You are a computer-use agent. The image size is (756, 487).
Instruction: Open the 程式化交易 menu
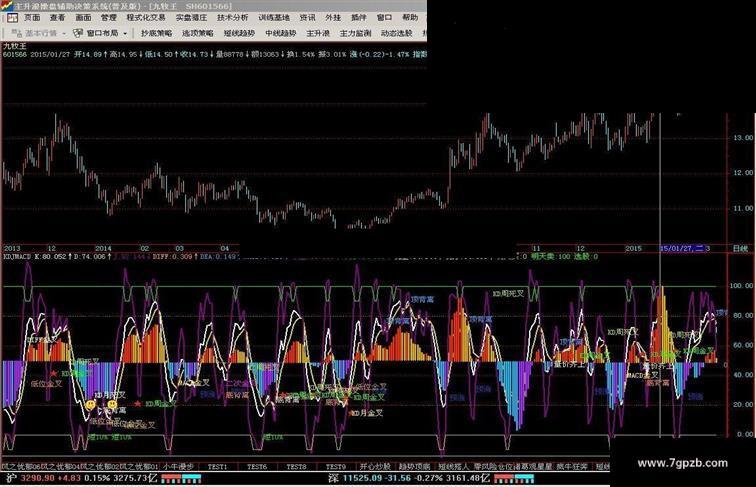(146, 18)
